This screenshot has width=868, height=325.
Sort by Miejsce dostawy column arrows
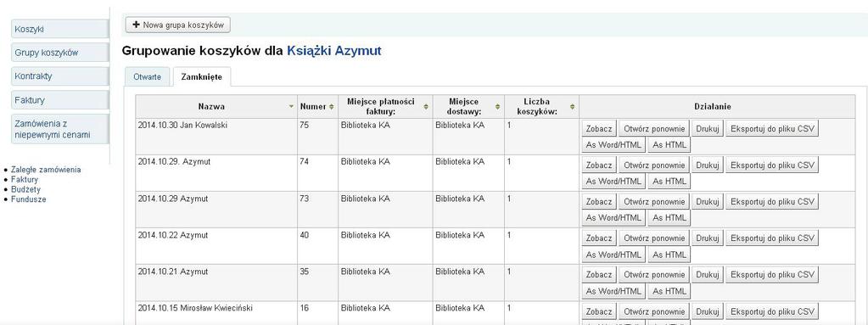[x=497, y=106]
